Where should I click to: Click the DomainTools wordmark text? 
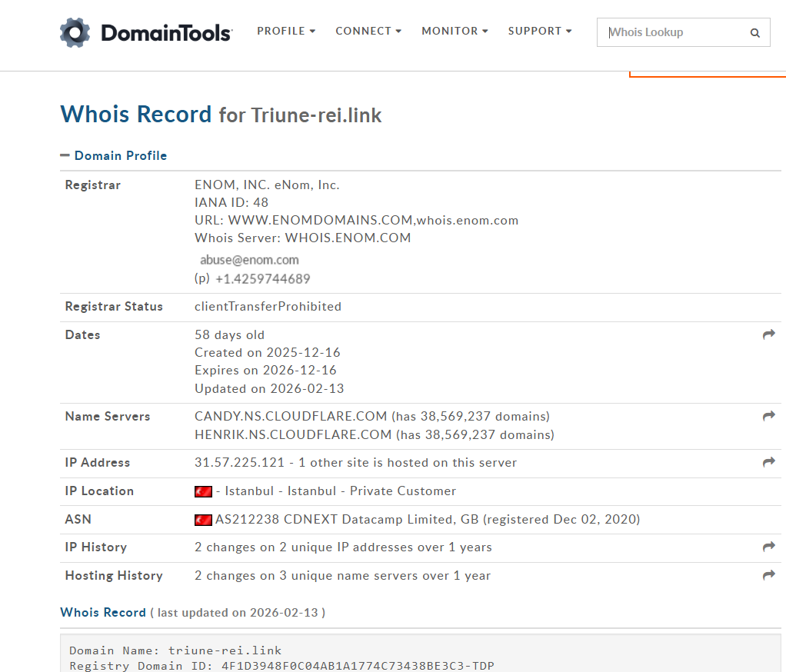[x=166, y=33]
